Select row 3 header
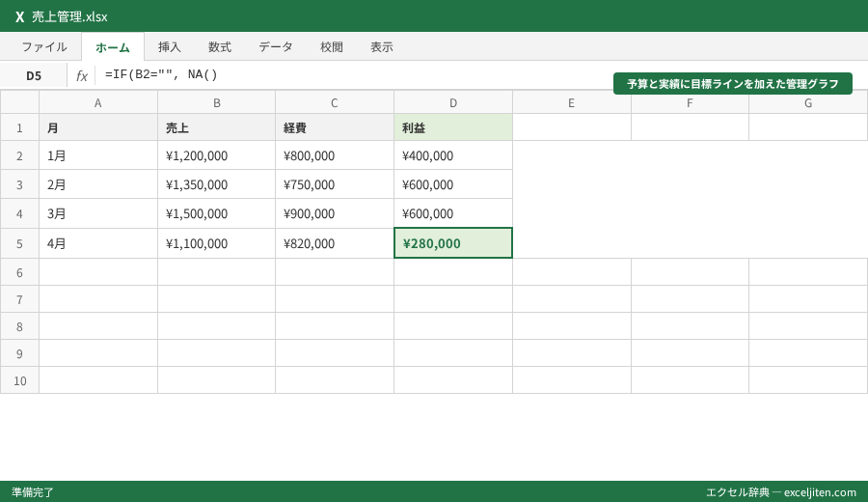 point(19,184)
